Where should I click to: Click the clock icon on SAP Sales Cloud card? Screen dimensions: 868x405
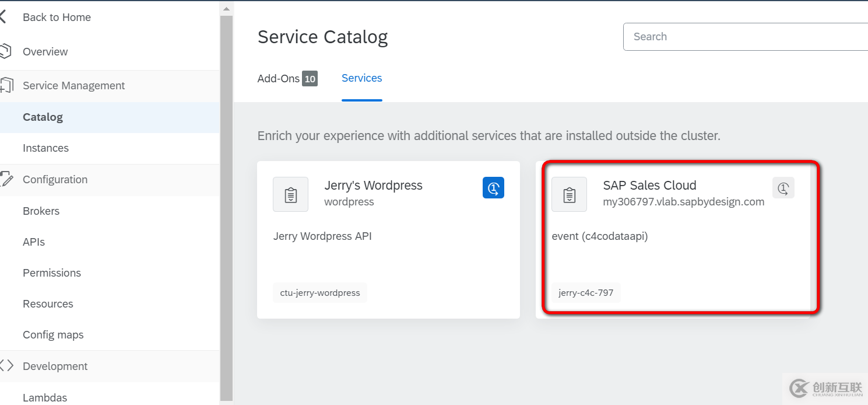pyautogui.click(x=783, y=187)
